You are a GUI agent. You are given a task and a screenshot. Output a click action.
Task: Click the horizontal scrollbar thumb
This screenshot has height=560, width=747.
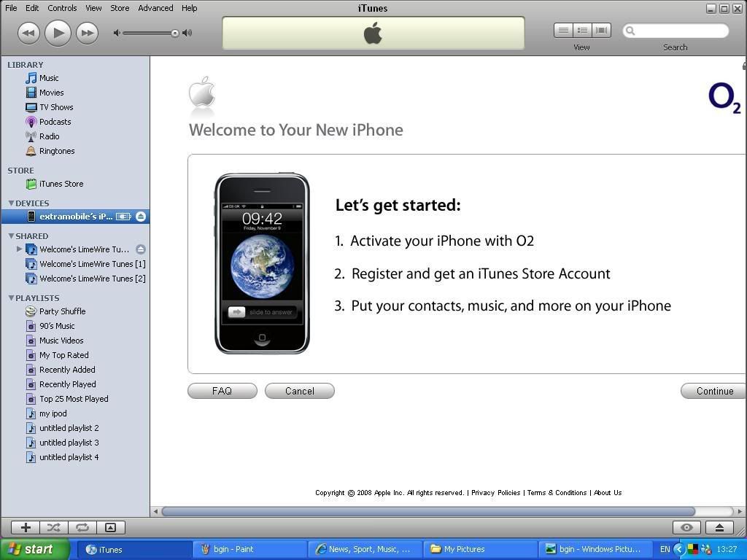tap(427, 511)
